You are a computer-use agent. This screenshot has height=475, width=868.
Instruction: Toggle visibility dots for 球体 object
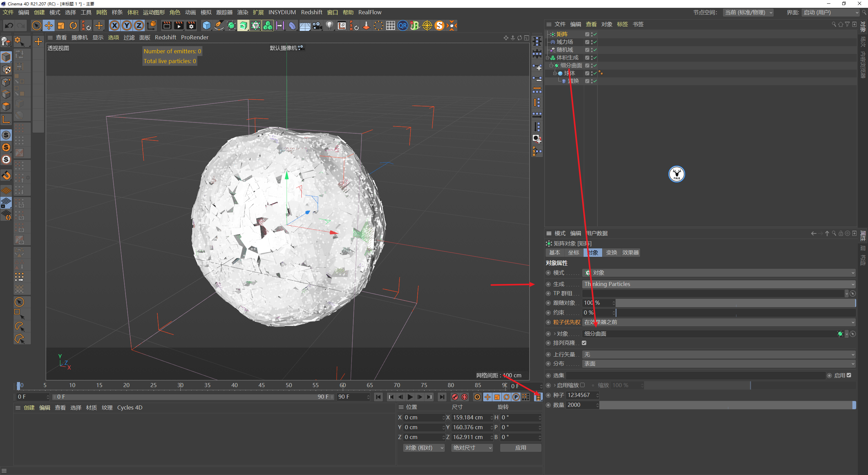(592, 73)
